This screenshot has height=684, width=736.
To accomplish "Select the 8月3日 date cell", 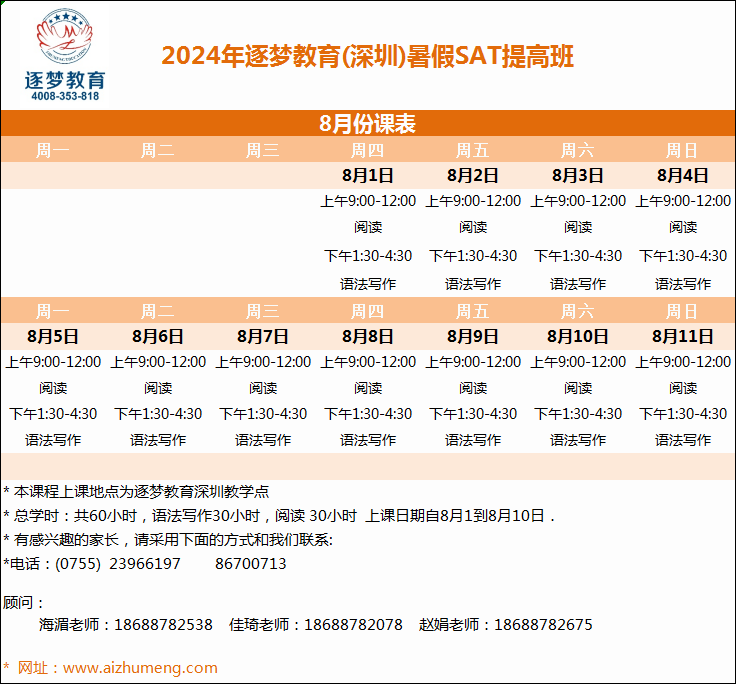I will coord(578,176).
